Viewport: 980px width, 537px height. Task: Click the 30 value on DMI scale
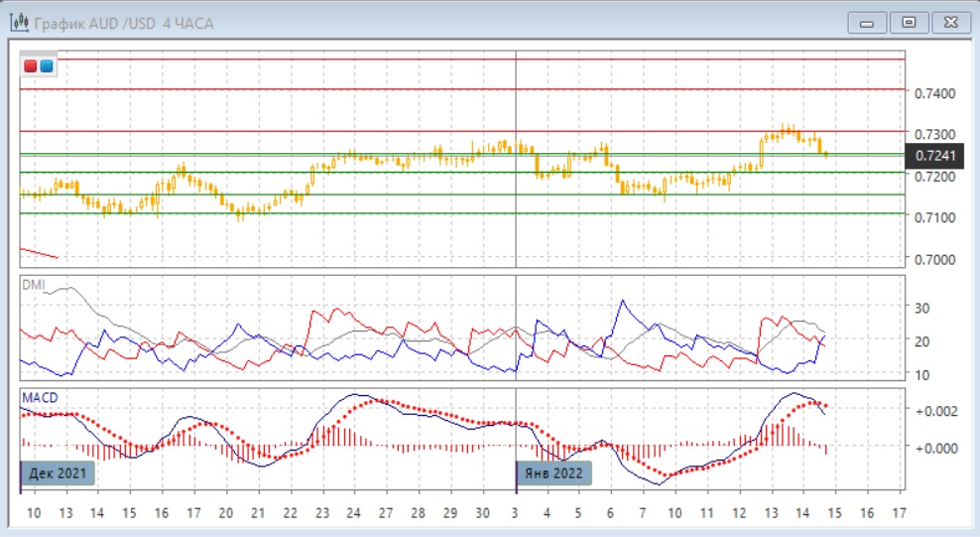pos(921,308)
